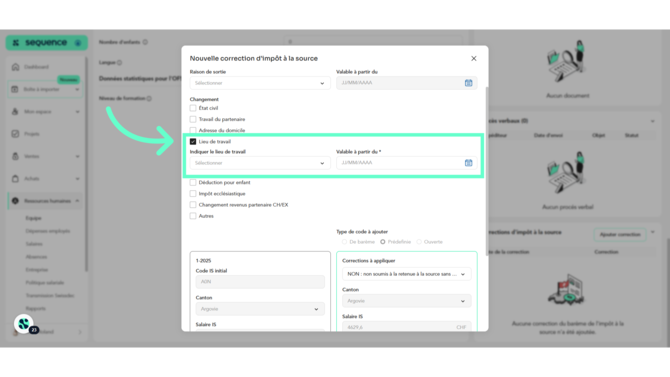
Task: Open calendar icon for required Valable date
Action: pyautogui.click(x=468, y=163)
